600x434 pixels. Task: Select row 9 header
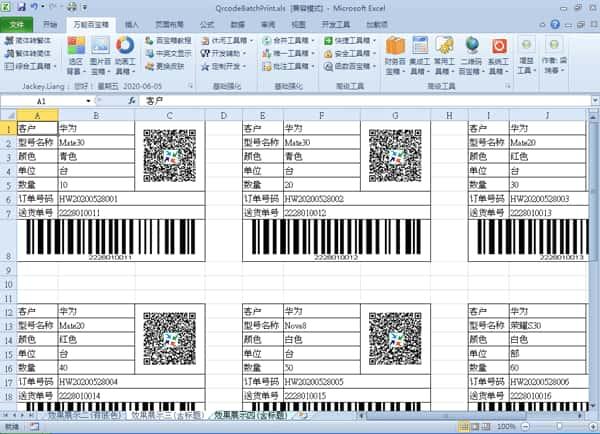tap(8, 270)
